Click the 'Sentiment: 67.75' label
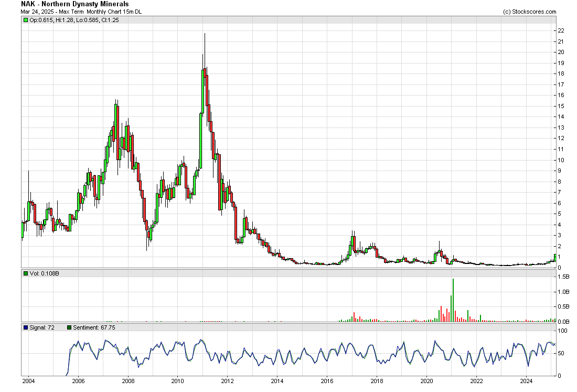 94,327
